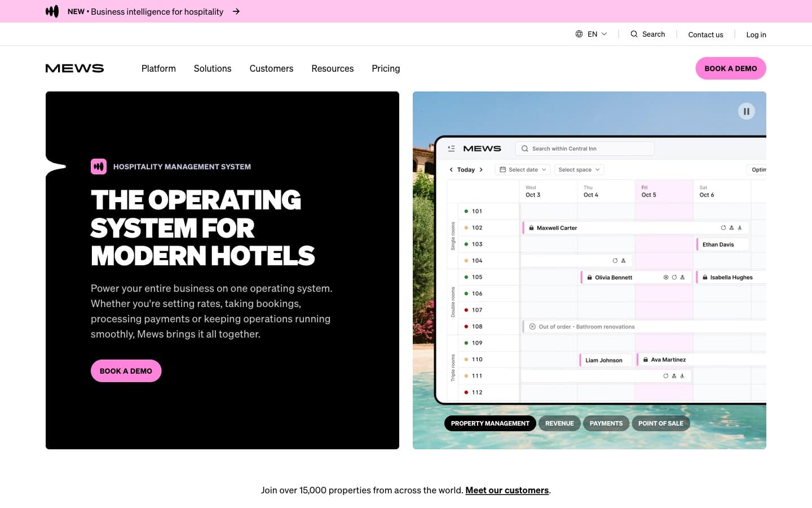This screenshot has height=508, width=812.
Task: Open the Platform navigation menu
Action: [158, 68]
